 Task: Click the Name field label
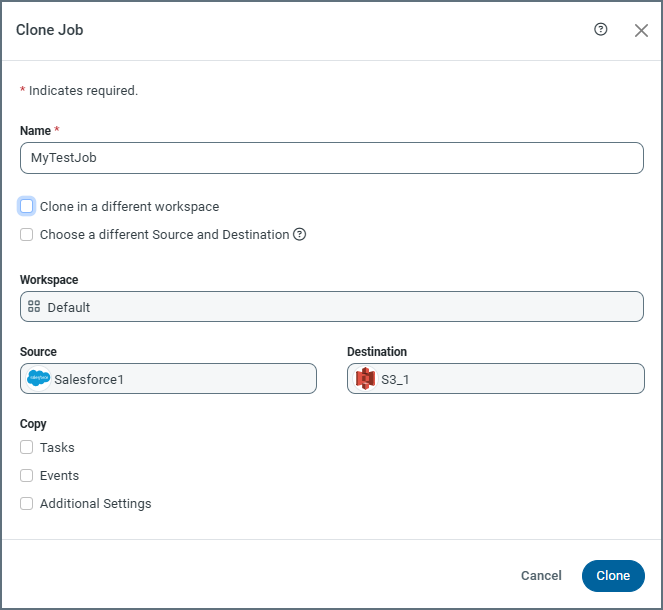[x=36, y=131]
